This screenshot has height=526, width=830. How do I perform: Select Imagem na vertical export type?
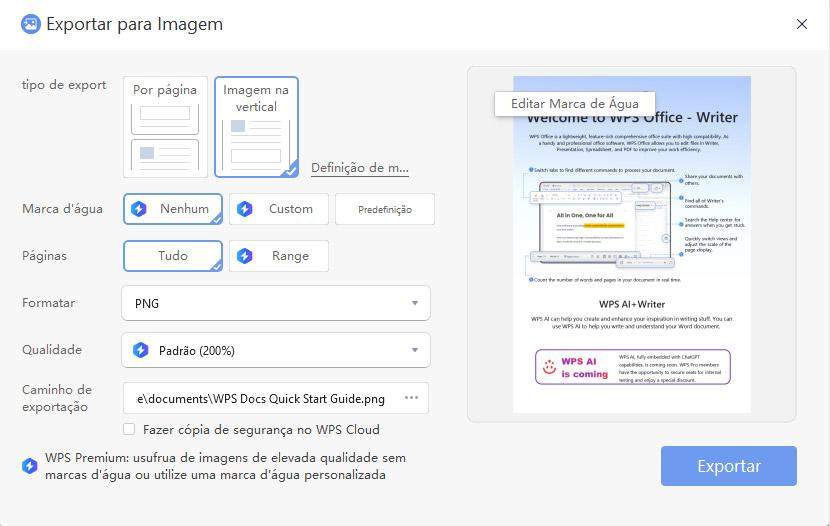click(256, 127)
